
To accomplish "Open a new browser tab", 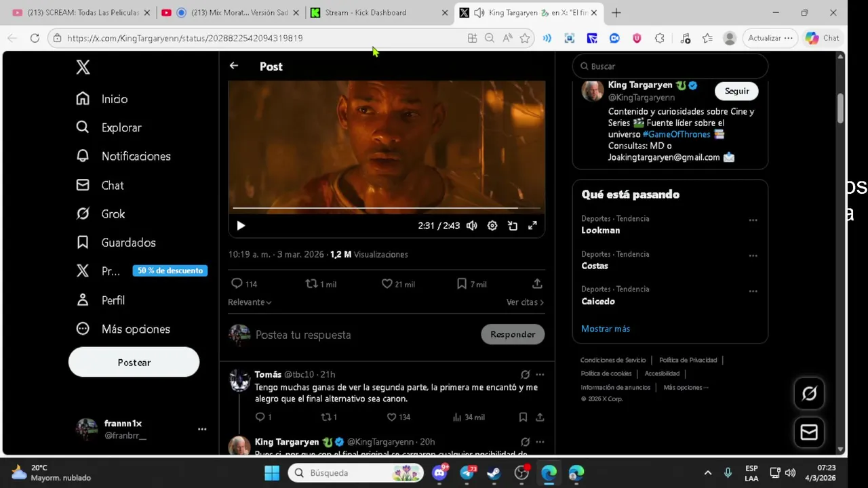I will [x=616, y=12].
